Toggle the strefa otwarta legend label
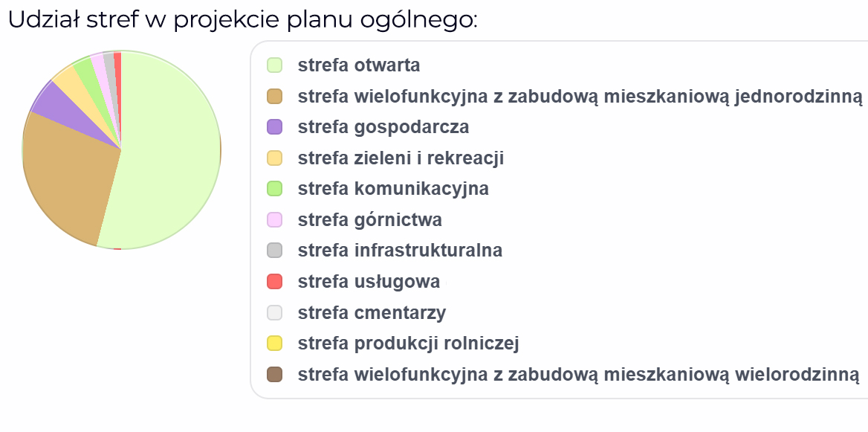Image resolution: width=868 pixels, height=432 pixels. [359, 65]
